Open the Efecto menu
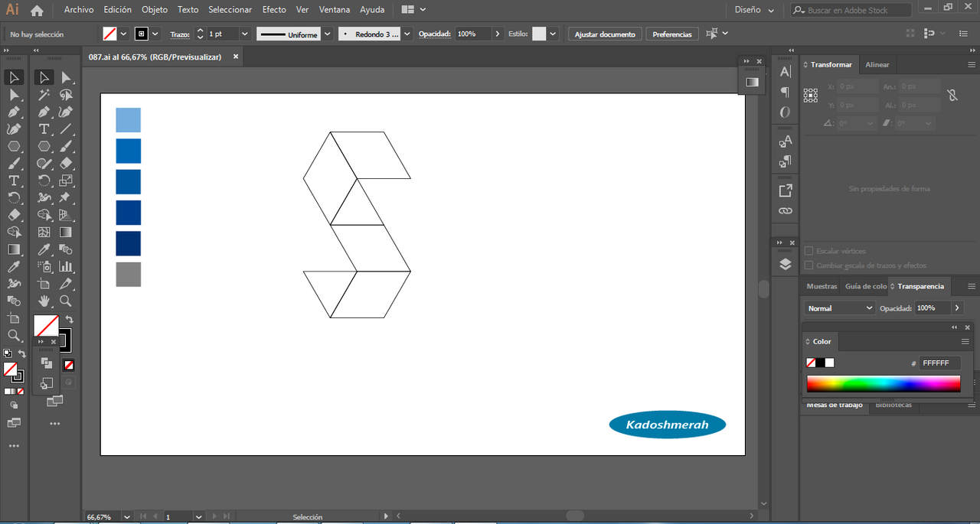Image resolution: width=980 pixels, height=524 pixels. [x=274, y=10]
